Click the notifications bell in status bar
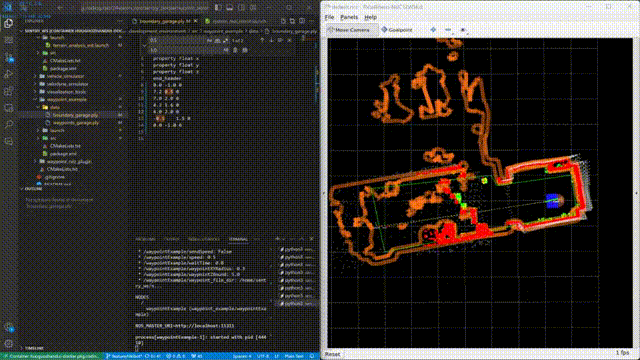The width and height of the screenshot is (640, 360). (312, 356)
